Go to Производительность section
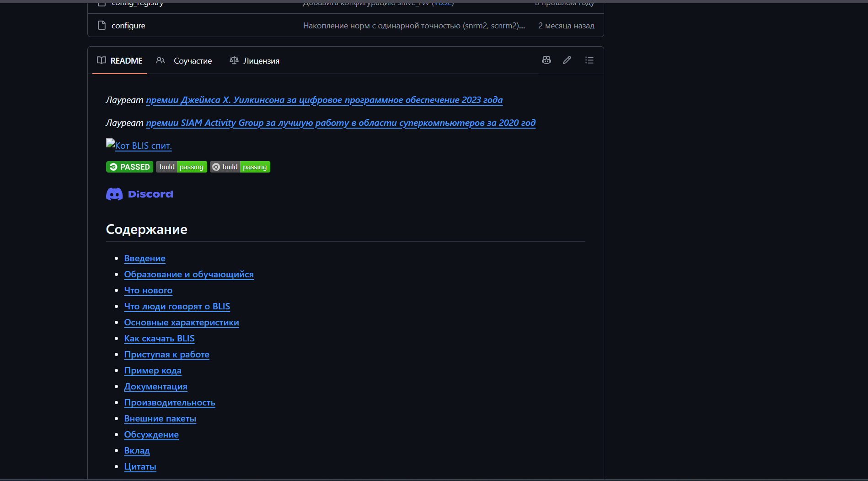 click(170, 402)
